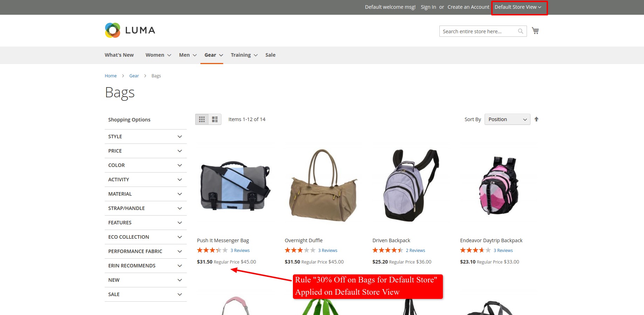The width and height of the screenshot is (644, 315).
Task: Expand the NEW filter
Action: pos(146,280)
